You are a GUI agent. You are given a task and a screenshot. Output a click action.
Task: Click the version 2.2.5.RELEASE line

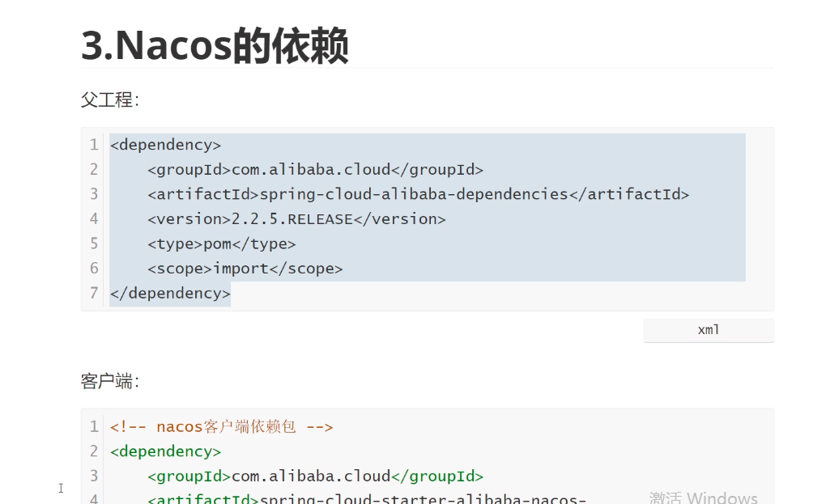(x=296, y=219)
